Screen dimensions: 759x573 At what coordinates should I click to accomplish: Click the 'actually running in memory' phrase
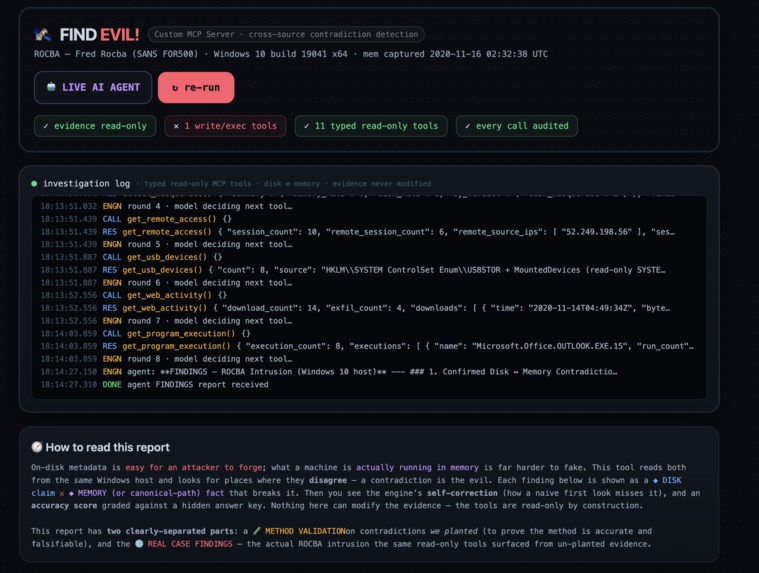tap(417, 467)
